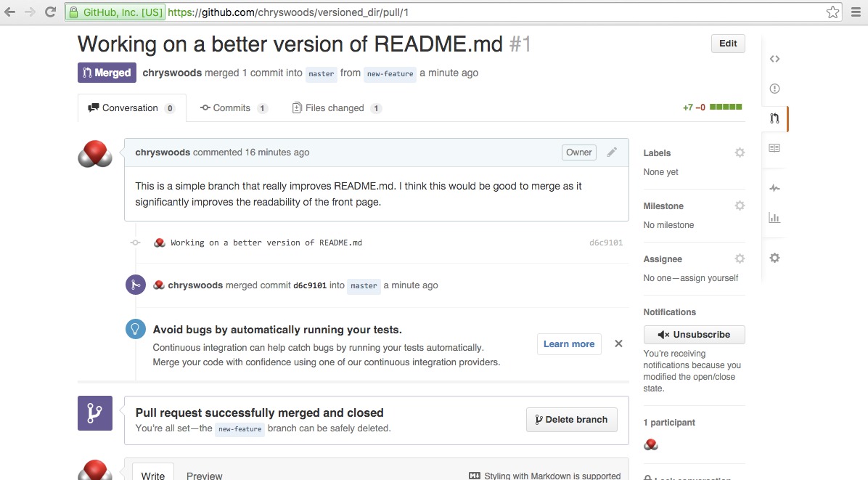Open Labels gear menu
This screenshot has height=480, width=868.
coord(740,152)
